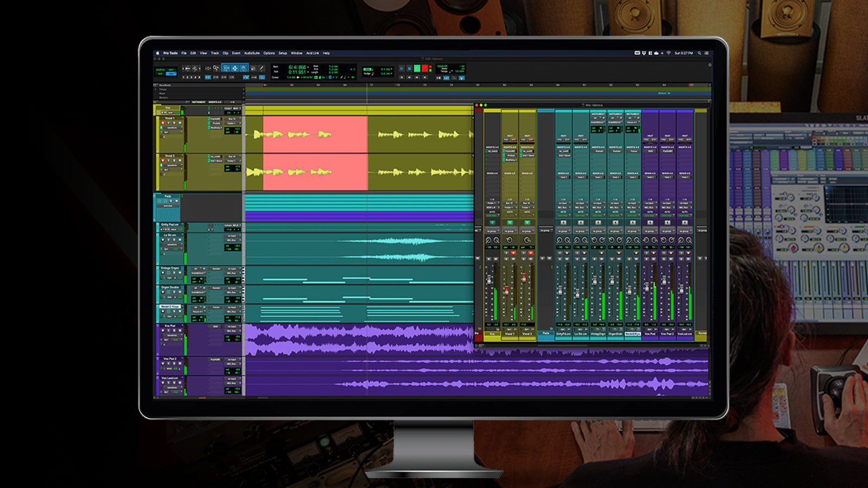This screenshot has height=488, width=868.
Task: Click Vocal 2 track name in Edit window
Action: point(170,156)
